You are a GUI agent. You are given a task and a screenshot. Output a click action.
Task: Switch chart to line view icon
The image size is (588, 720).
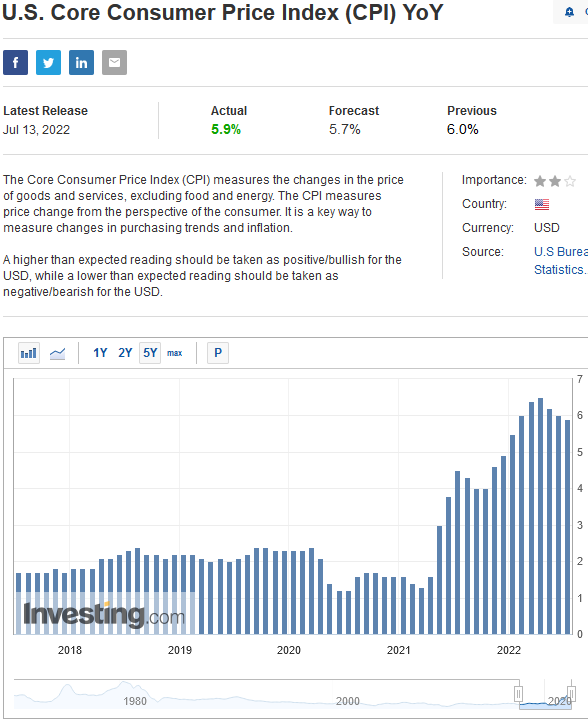tap(57, 353)
